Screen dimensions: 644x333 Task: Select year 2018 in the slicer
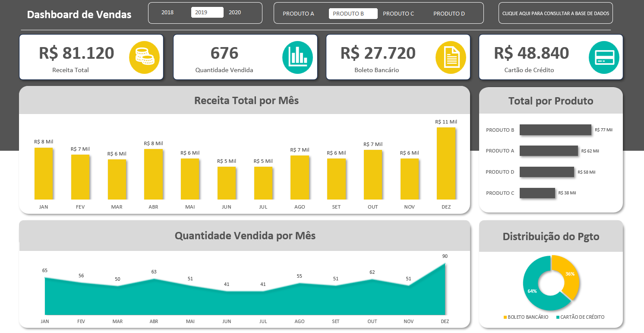point(167,13)
